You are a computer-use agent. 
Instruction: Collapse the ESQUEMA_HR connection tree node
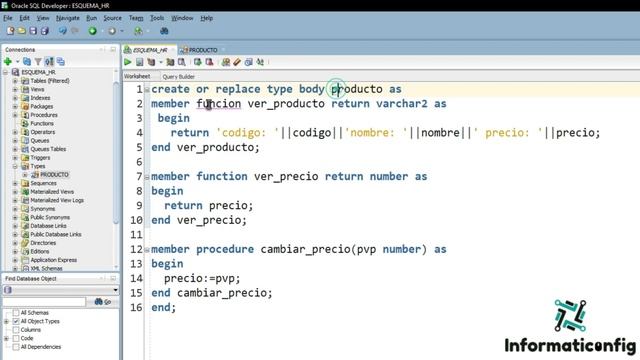click(6, 72)
